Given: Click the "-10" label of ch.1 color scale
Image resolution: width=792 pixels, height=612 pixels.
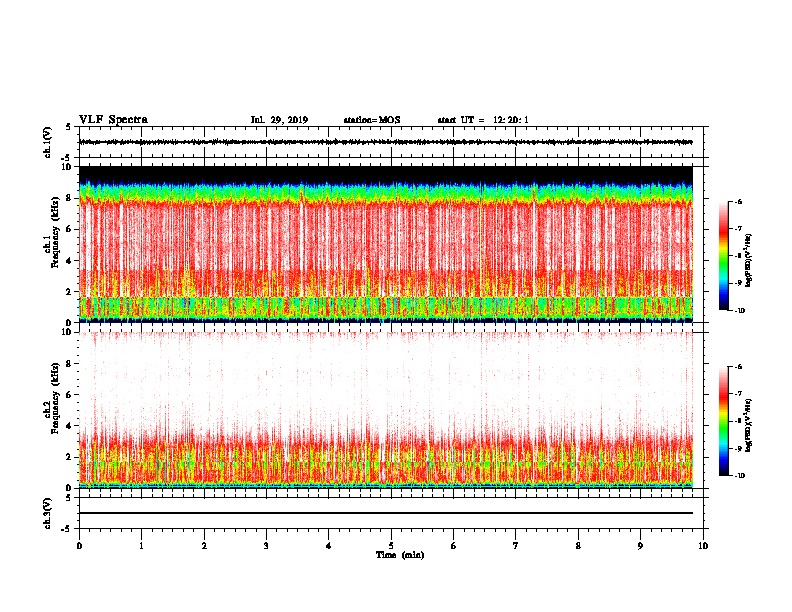Looking at the screenshot, I should [x=739, y=311].
